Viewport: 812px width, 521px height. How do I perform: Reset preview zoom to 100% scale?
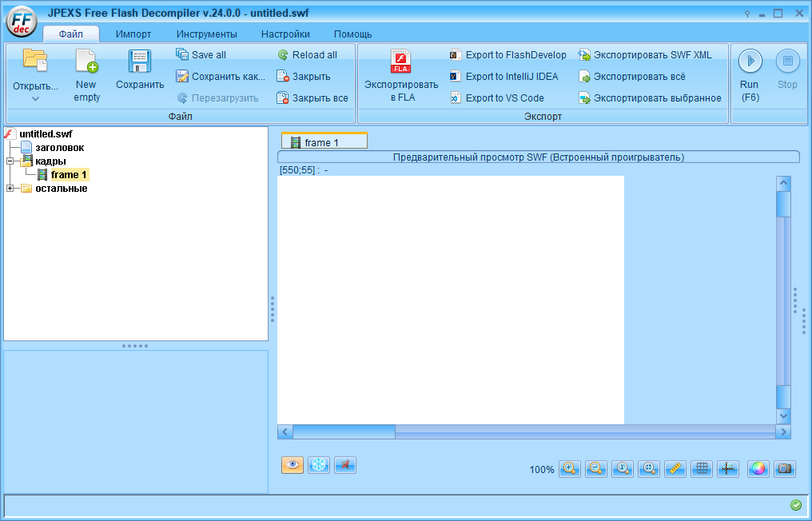(623, 469)
